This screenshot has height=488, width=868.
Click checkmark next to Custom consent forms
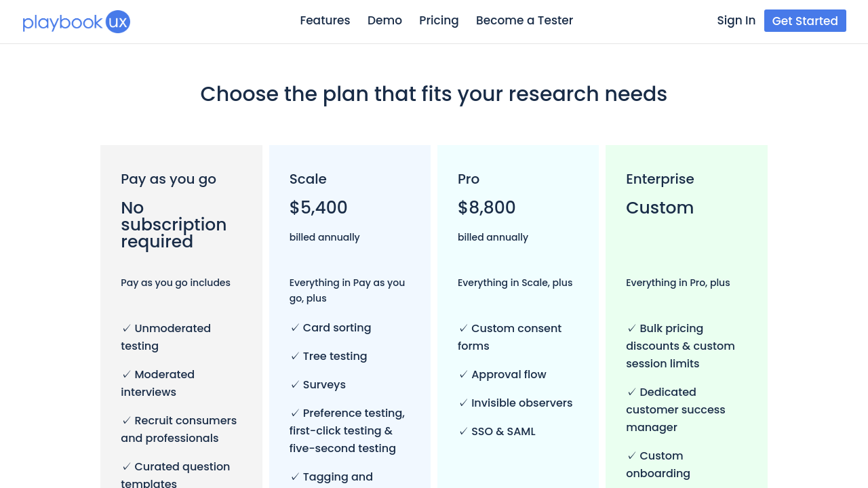point(463,329)
